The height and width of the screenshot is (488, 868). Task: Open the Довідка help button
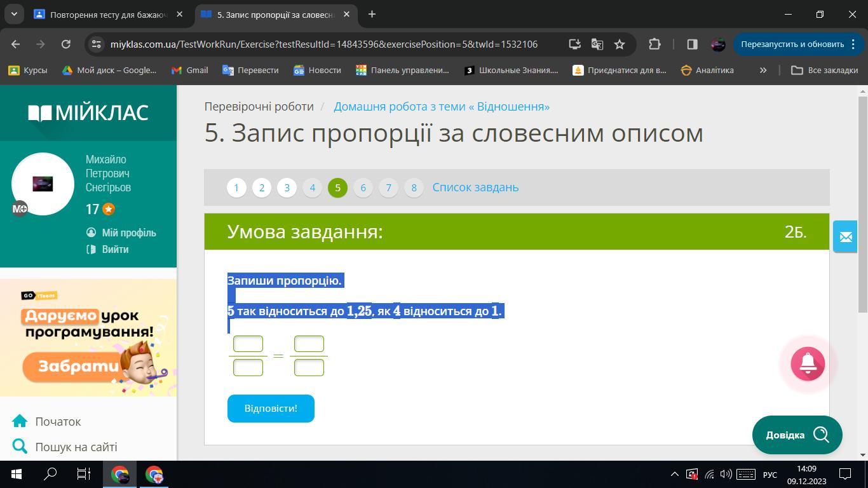(x=797, y=435)
